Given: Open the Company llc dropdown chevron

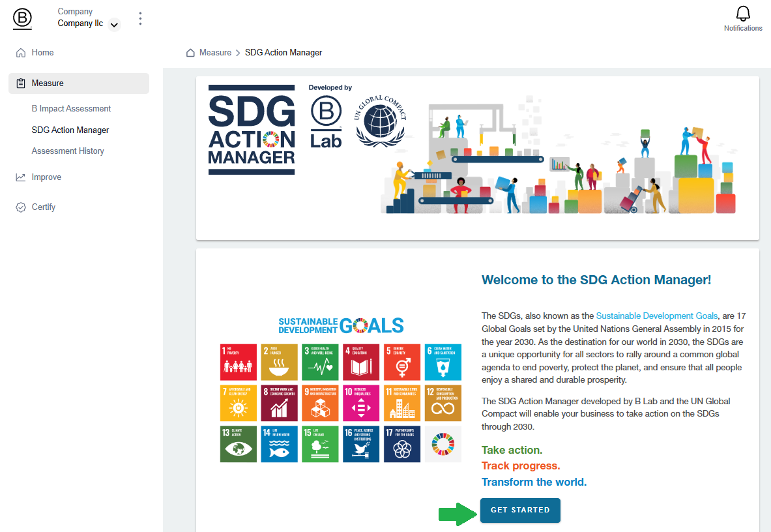Looking at the screenshot, I should point(114,25).
